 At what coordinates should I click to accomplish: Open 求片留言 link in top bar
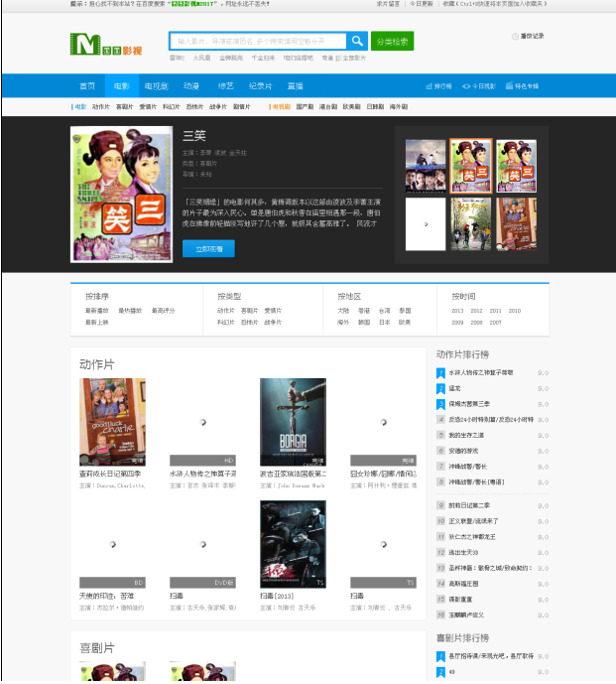pos(388,4)
